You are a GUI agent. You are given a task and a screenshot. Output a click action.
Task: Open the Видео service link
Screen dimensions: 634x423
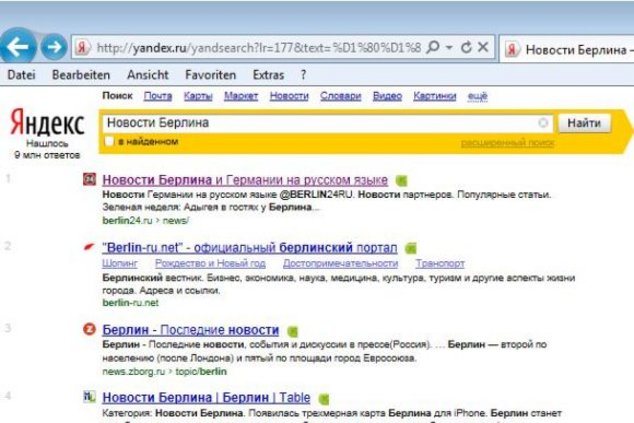click(x=387, y=96)
